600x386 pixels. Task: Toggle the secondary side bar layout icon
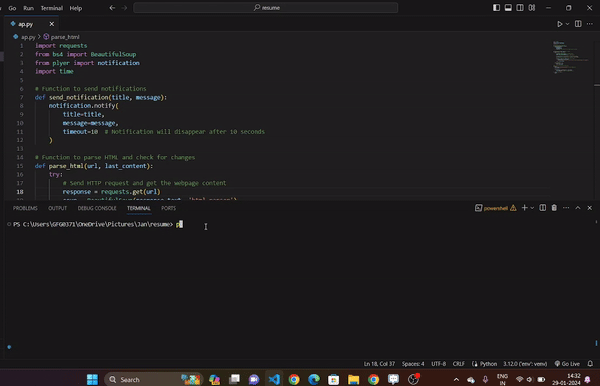[x=520, y=8]
